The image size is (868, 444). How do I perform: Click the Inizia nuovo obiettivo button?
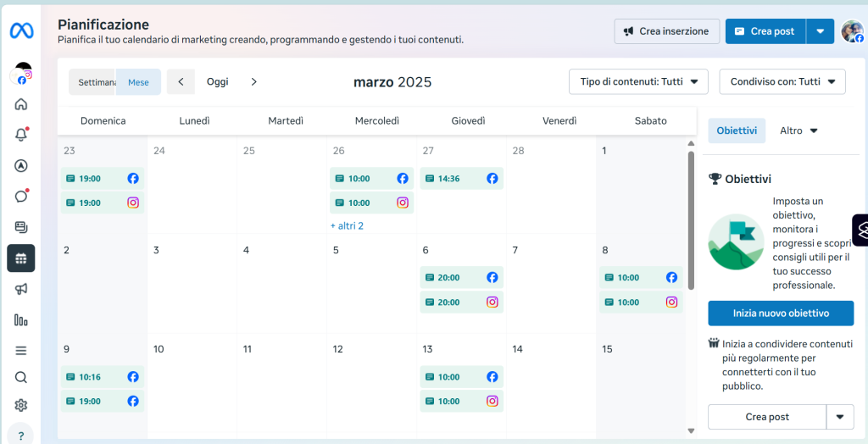(781, 314)
